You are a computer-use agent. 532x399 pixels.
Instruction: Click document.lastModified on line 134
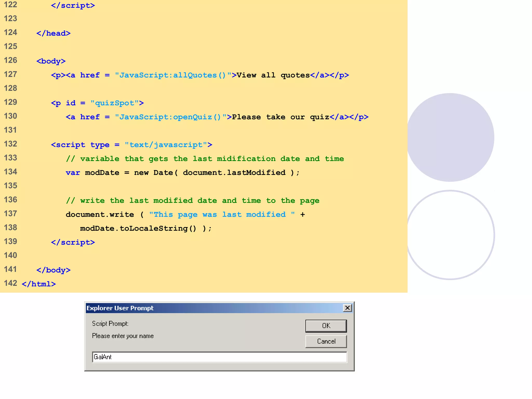click(234, 173)
